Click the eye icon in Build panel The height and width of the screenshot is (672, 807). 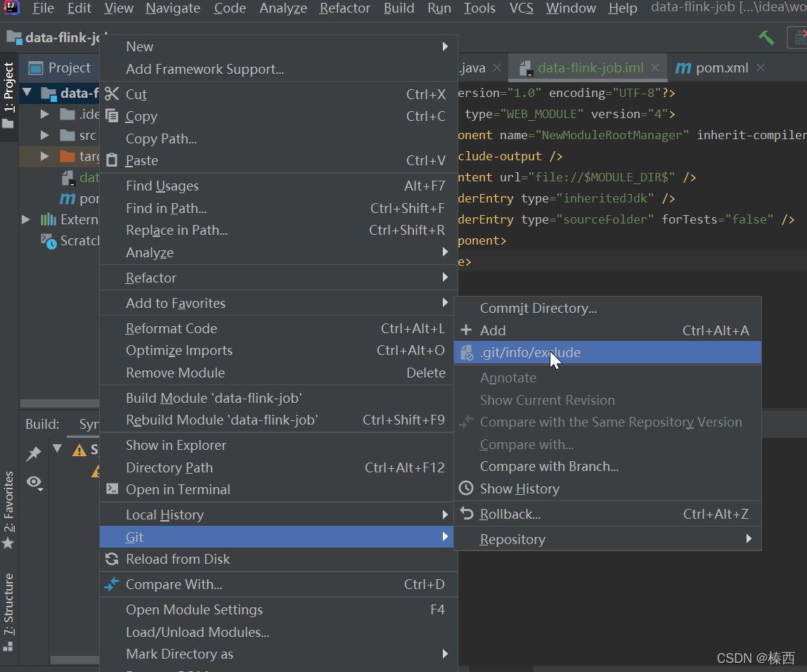click(x=33, y=482)
